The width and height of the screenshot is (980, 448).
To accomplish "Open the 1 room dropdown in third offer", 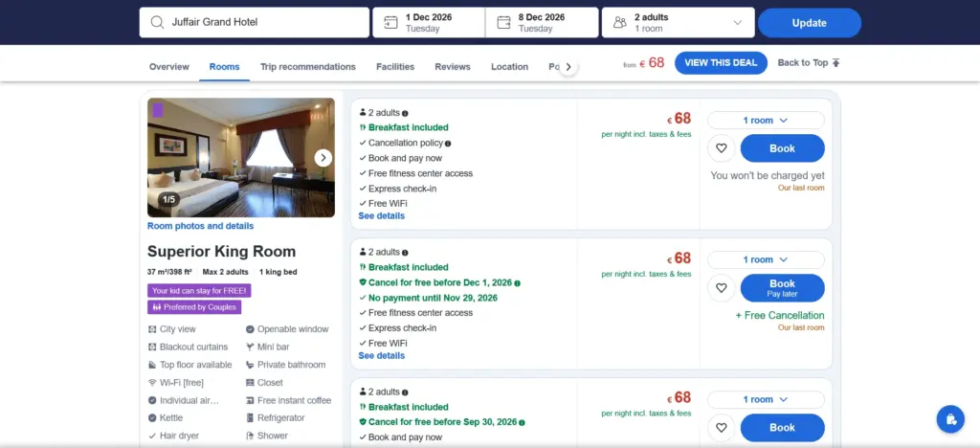I will point(766,399).
